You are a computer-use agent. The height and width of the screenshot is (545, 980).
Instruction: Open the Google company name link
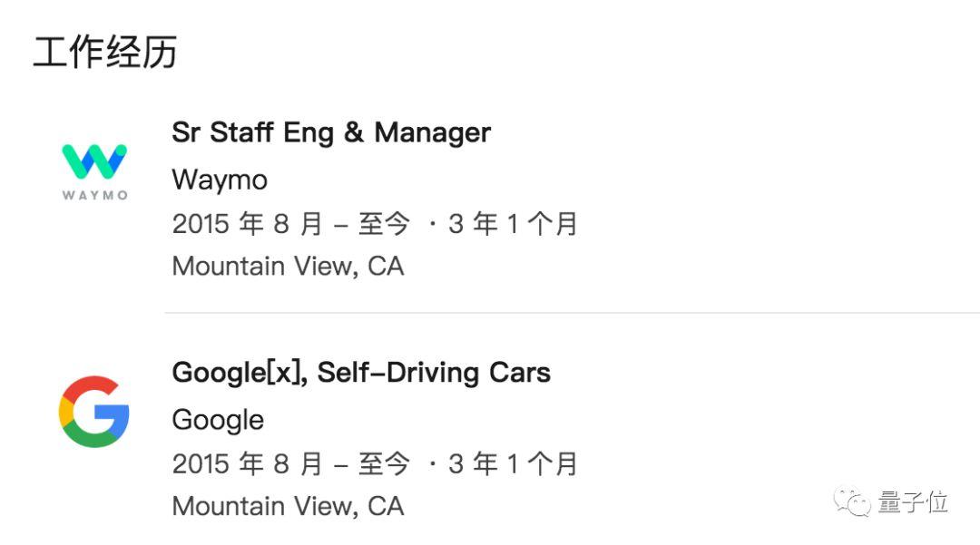click(x=218, y=420)
